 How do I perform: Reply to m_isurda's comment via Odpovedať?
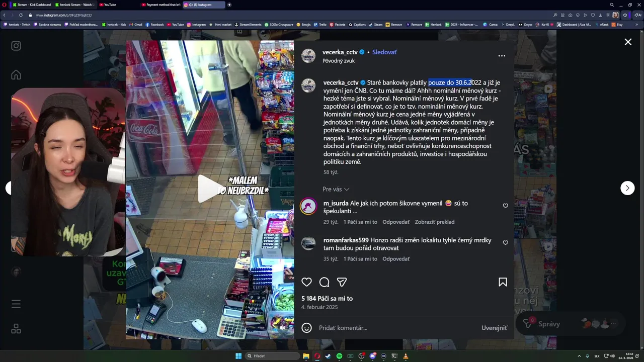point(396,222)
